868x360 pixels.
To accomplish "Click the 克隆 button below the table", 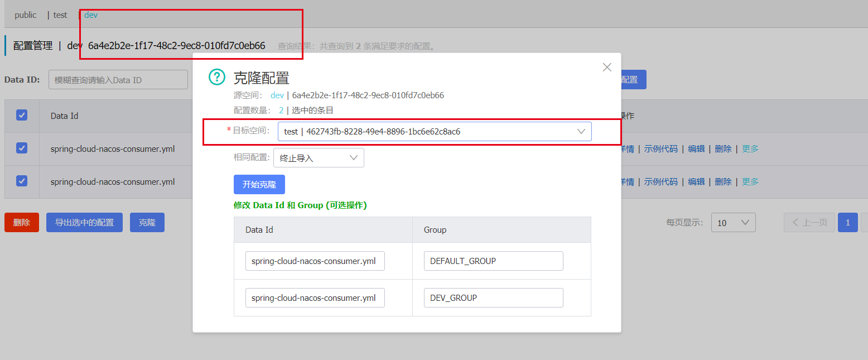I will [147, 222].
